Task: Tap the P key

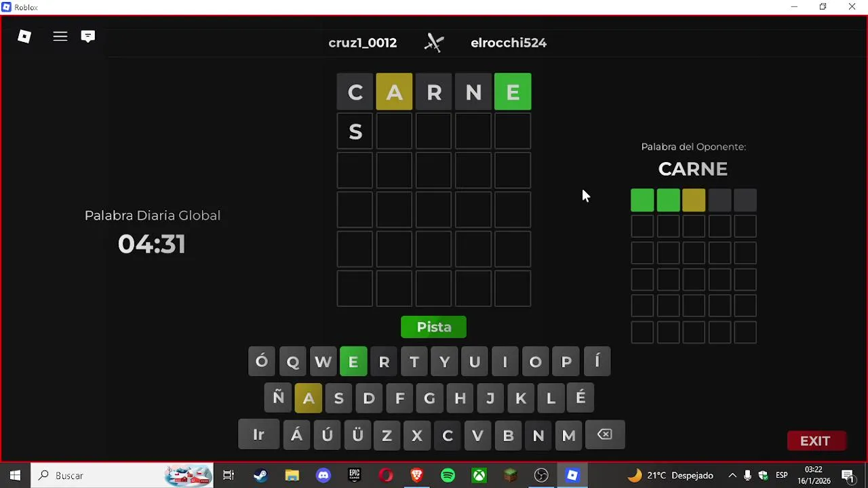Action: (x=566, y=362)
